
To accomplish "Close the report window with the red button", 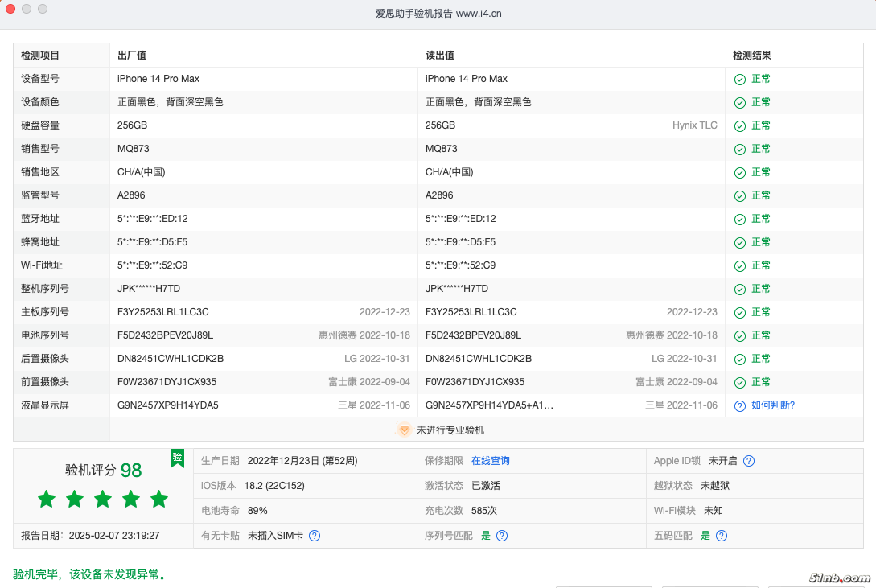I will point(10,9).
